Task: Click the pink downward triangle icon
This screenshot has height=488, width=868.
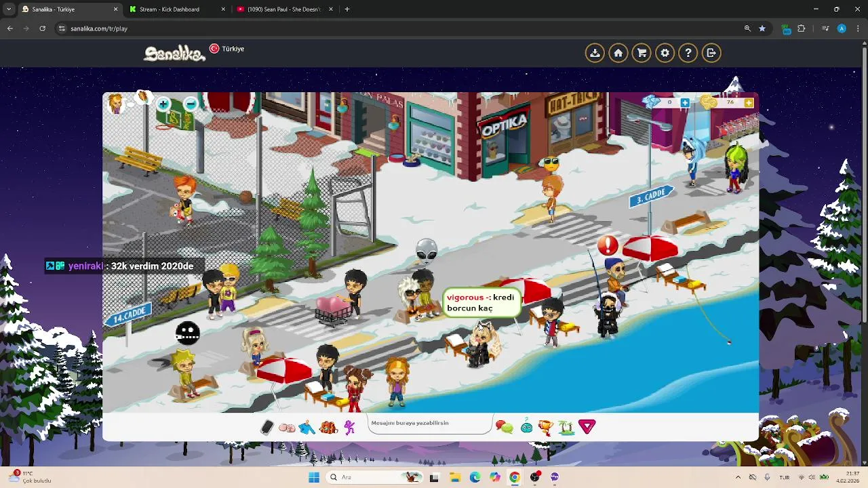Action: pyautogui.click(x=587, y=426)
